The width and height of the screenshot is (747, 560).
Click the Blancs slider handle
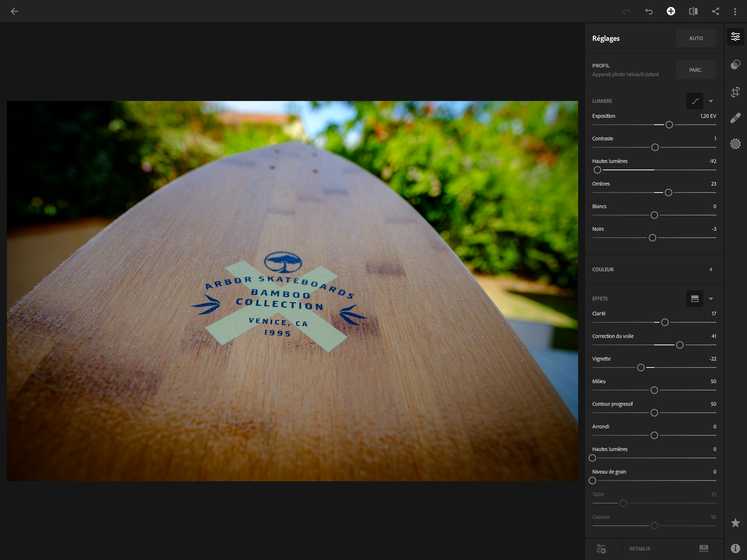click(654, 215)
